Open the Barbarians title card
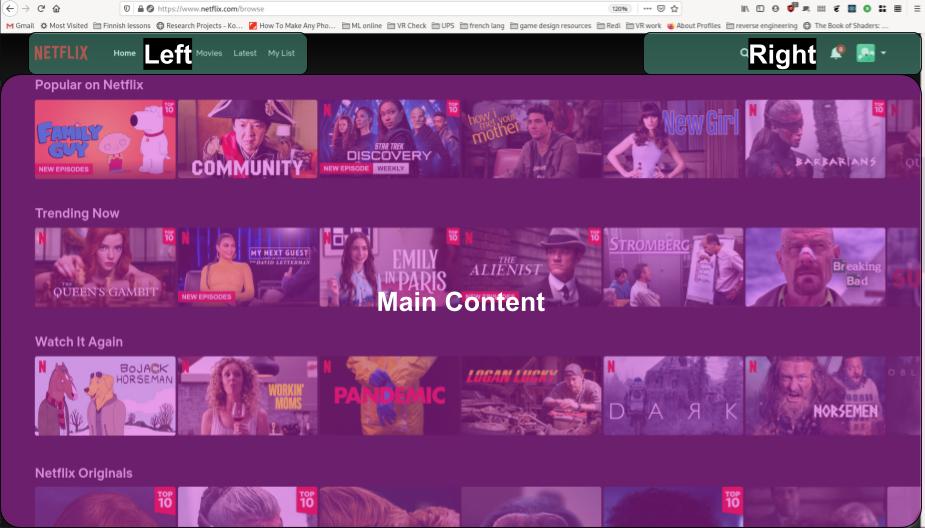925x529 pixels. (815, 139)
